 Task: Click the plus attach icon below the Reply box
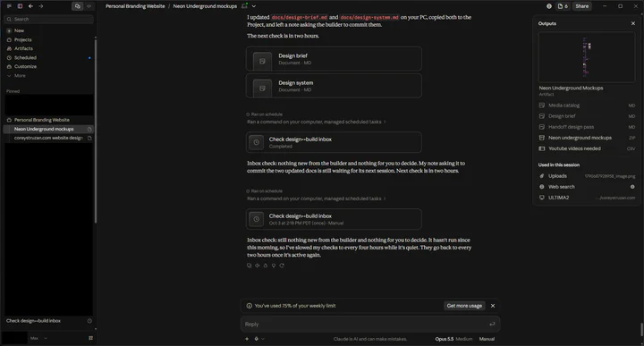(x=247, y=339)
